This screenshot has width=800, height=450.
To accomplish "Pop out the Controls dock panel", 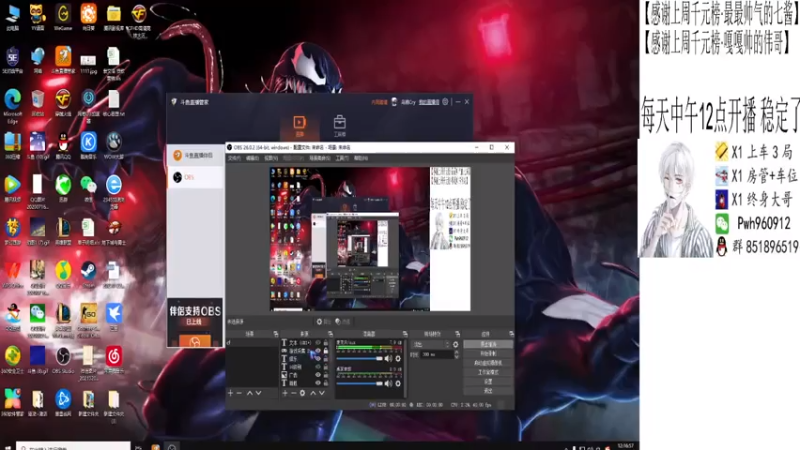I will [x=511, y=334].
